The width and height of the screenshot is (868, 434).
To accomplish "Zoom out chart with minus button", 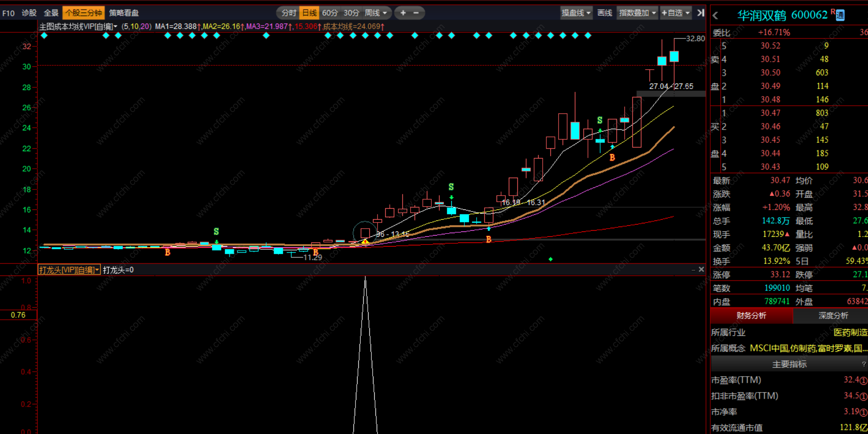I will pyautogui.click(x=416, y=13).
